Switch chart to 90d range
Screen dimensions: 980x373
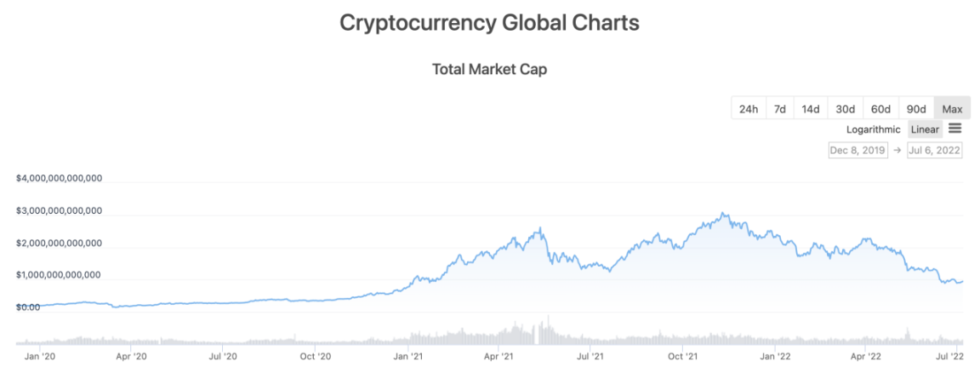(x=916, y=109)
